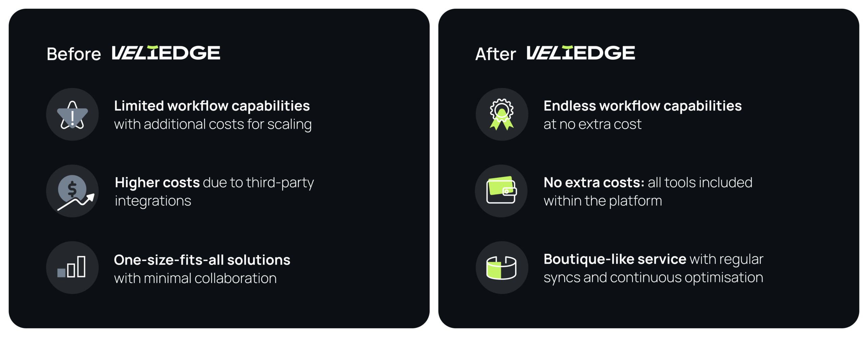Click 'One-size-fits-all solutions' heading
This screenshot has width=868, height=337.
tap(202, 260)
